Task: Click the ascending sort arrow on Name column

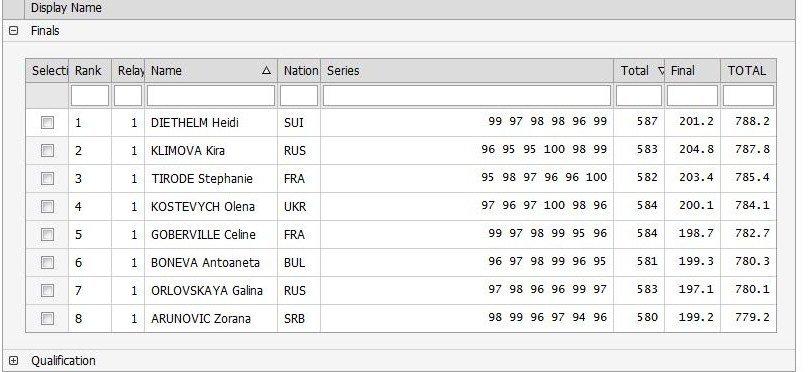Action: [x=266, y=70]
